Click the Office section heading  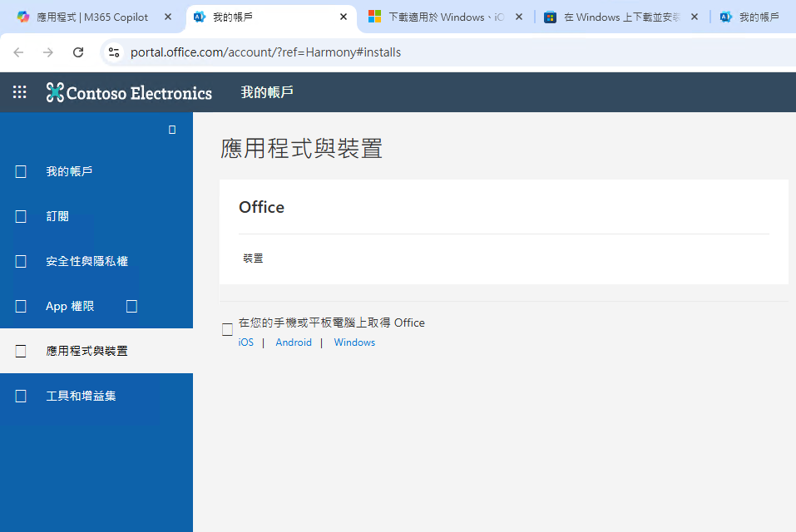click(261, 207)
